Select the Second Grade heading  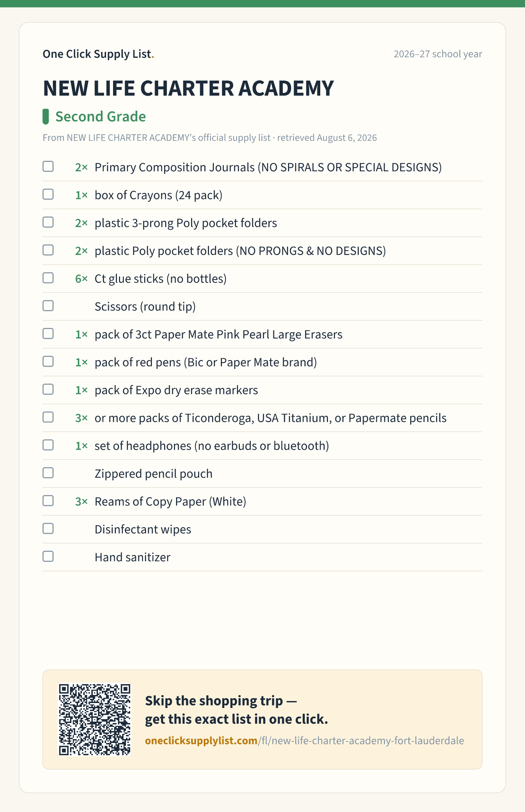point(100,117)
